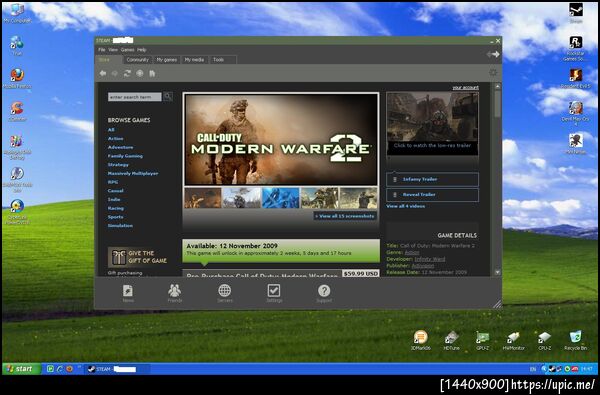Open Settings from the Steam bottom bar
The image size is (600, 395).
tap(274, 294)
